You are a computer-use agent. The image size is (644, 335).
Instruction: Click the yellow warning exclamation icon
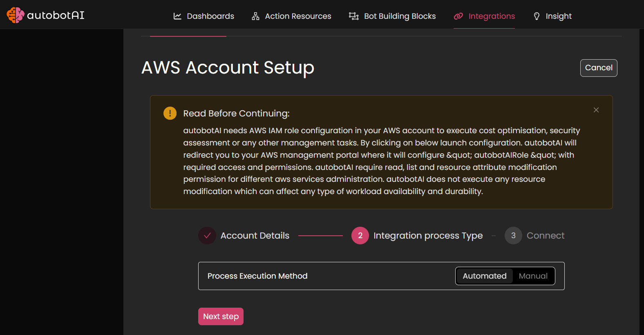(x=170, y=113)
